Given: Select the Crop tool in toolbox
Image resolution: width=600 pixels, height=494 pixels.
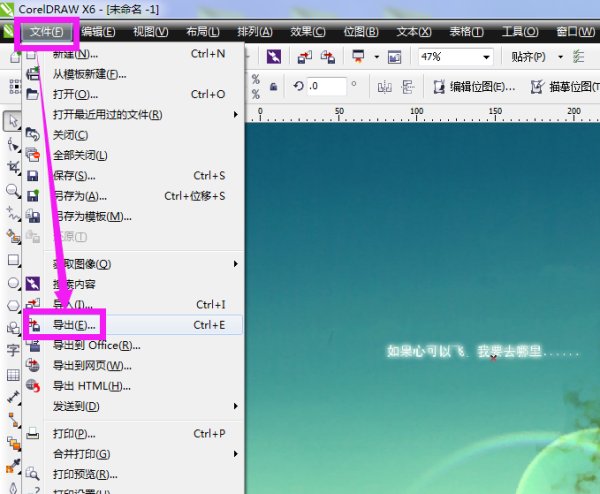Looking at the screenshot, I should [13, 167].
